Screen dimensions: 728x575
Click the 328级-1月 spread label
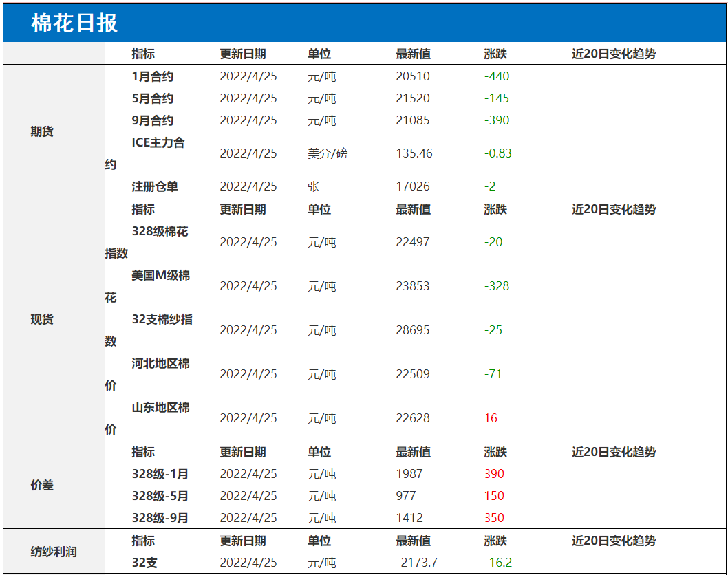160,474
